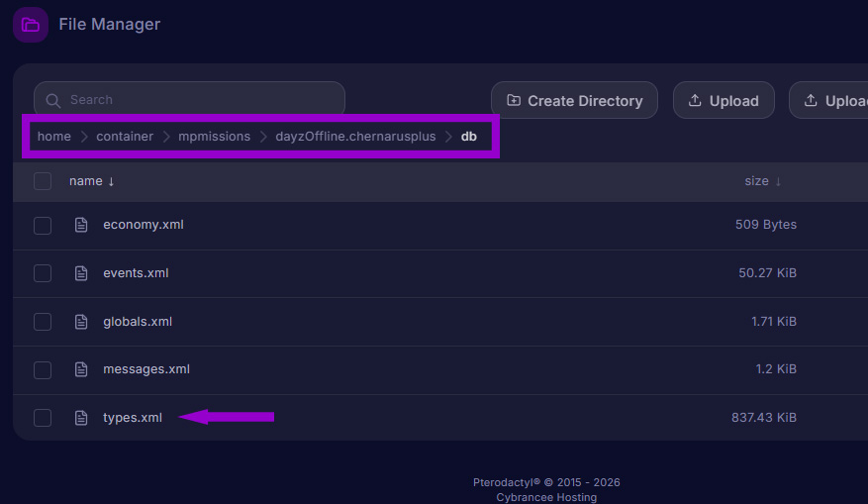The width and height of the screenshot is (868, 504).
Task: Toggle the messages.xml row checkbox
Action: pos(43,369)
